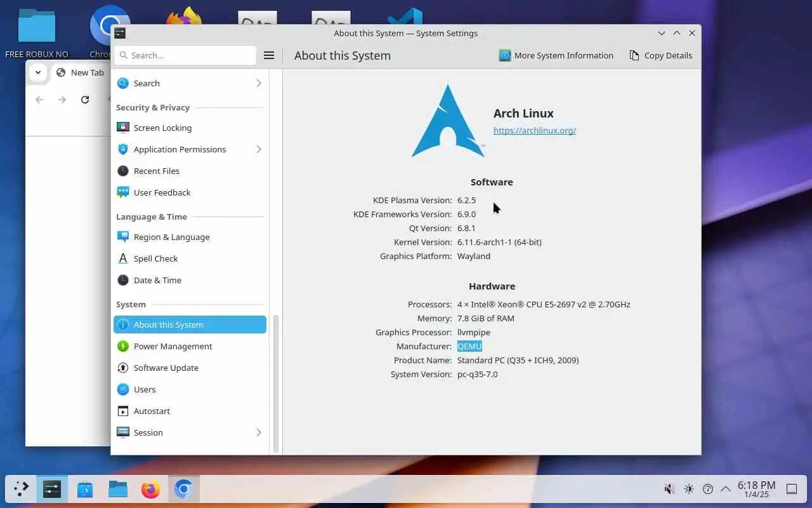Reload the page in browser window
Screen dimensions: 812x508
click(x=85, y=100)
